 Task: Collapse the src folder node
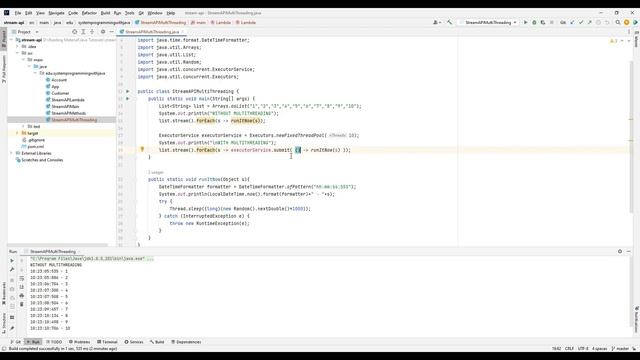(18, 53)
